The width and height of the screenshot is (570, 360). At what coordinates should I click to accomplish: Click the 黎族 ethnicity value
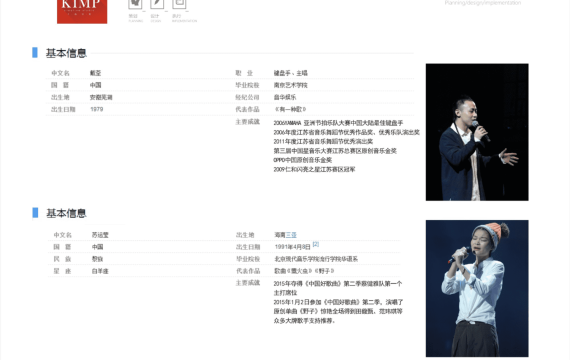click(97, 259)
